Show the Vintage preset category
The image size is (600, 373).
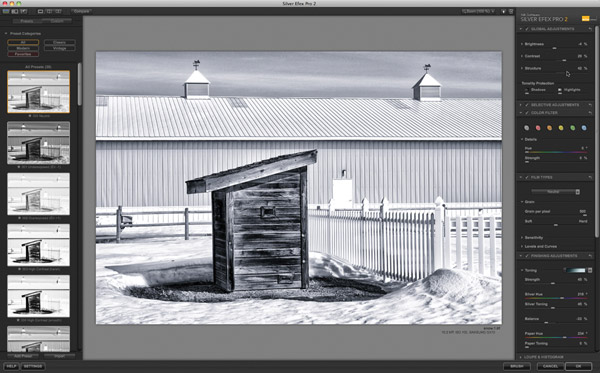click(60, 49)
